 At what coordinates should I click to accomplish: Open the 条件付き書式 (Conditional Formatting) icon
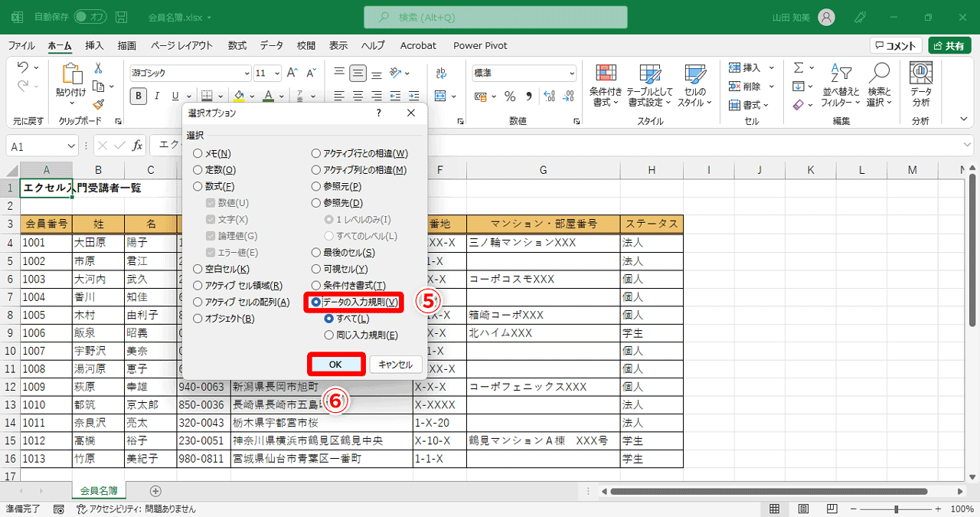coord(606,84)
